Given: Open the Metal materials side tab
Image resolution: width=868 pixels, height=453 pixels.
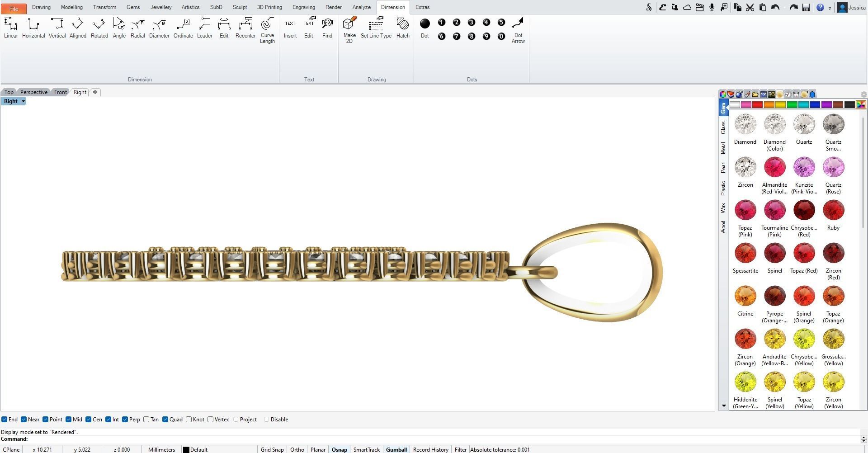Looking at the screenshot, I should pos(723,148).
